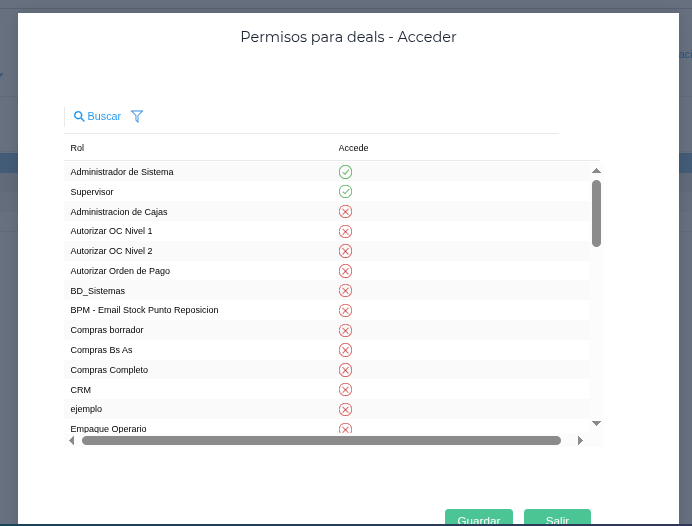Grant access to Autorizar Orden de Pago
The width and height of the screenshot is (692, 526).
point(345,271)
